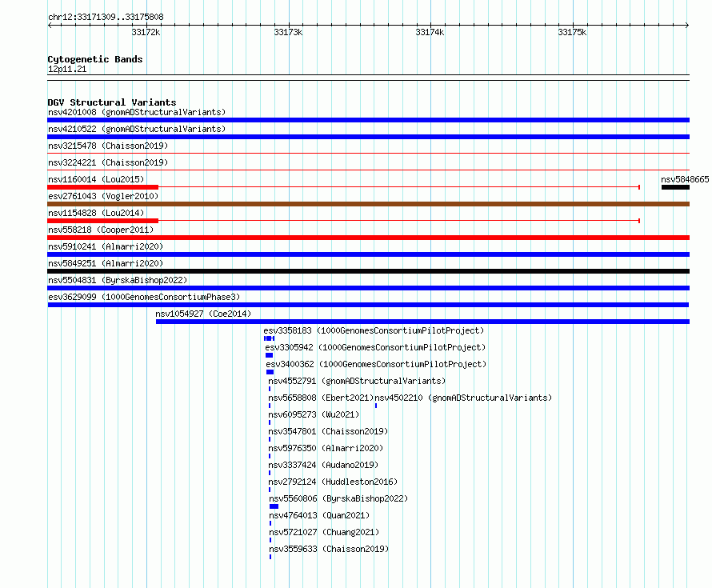Select the small blue esv3358183 glyph
This screenshot has width=712, height=588.
pos(270,338)
